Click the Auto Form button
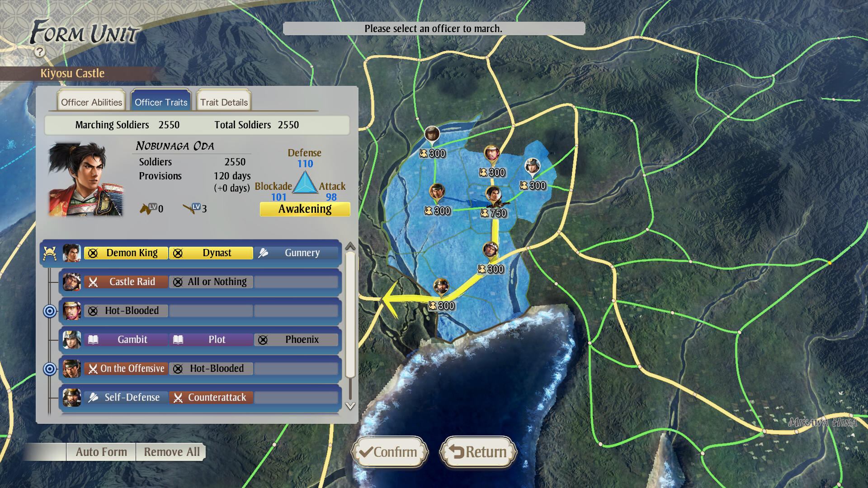Image resolution: width=868 pixels, height=488 pixels. coord(101,452)
